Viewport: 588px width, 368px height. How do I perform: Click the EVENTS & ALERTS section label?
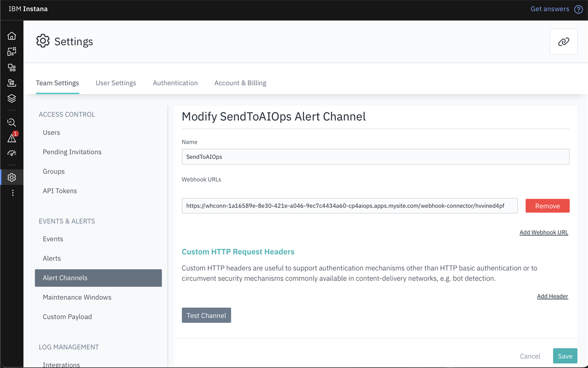click(67, 221)
